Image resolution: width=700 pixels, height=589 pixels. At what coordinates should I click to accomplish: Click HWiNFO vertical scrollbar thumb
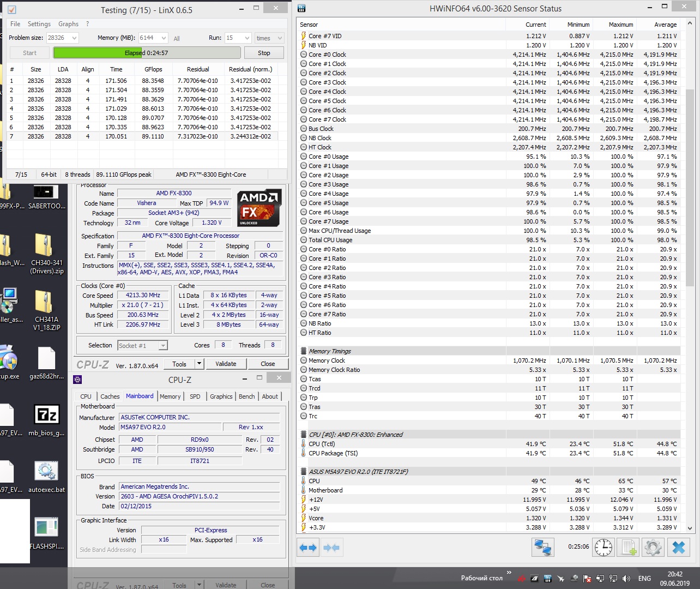click(690, 187)
